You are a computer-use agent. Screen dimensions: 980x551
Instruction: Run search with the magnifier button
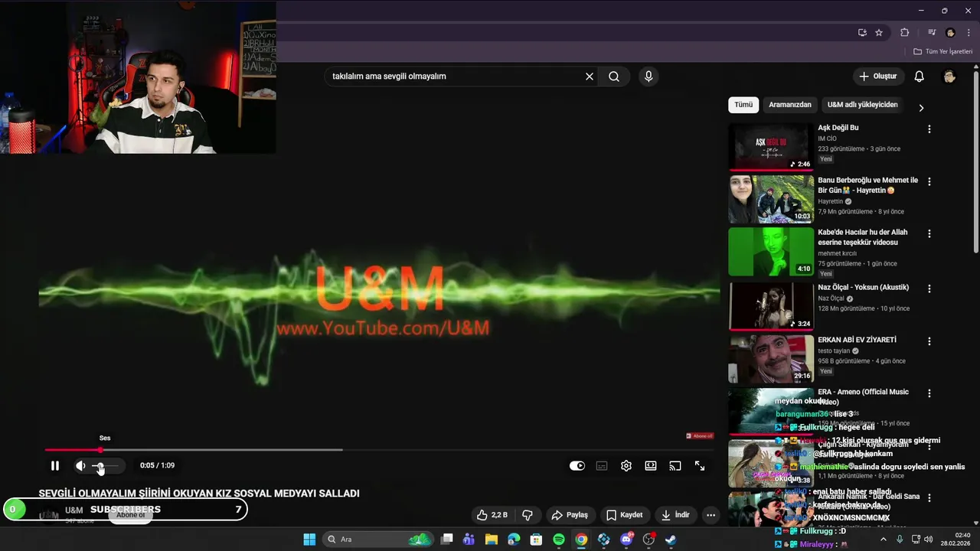click(x=614, y=77)
